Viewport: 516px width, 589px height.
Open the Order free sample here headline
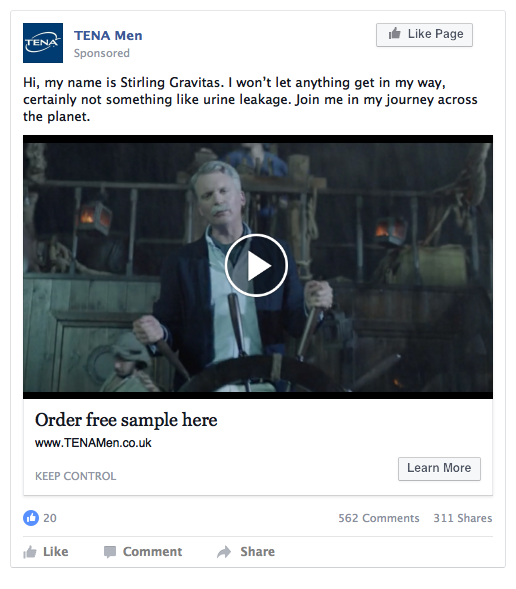[x=126, y=420]
